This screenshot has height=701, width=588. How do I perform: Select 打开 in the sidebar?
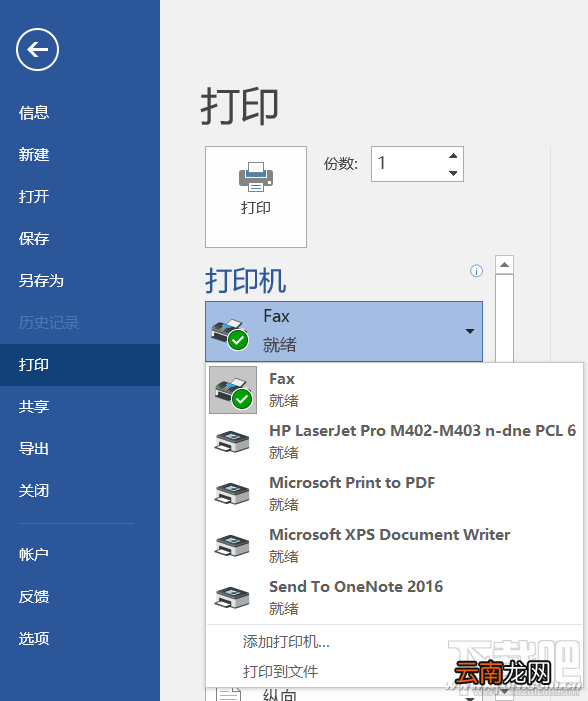[34, 197]
